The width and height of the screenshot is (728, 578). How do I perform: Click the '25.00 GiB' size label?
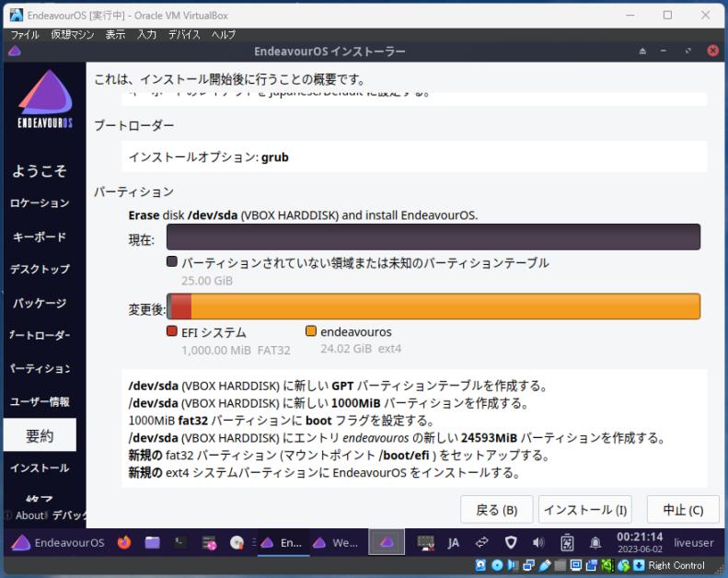[x=207, y=281]
